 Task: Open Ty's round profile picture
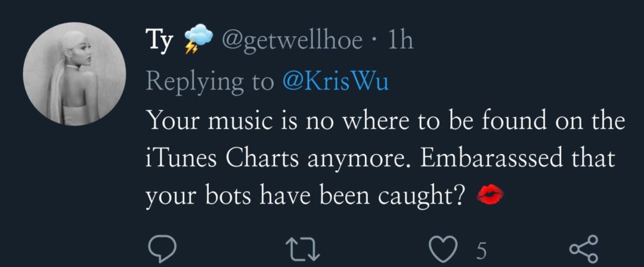75,74
